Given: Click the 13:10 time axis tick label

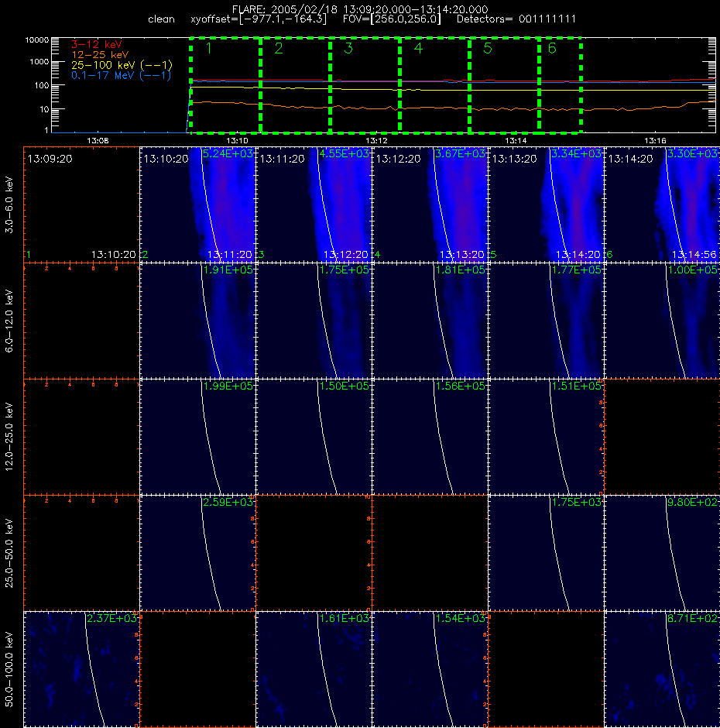Looking at the screenshot, I should 237,140.
